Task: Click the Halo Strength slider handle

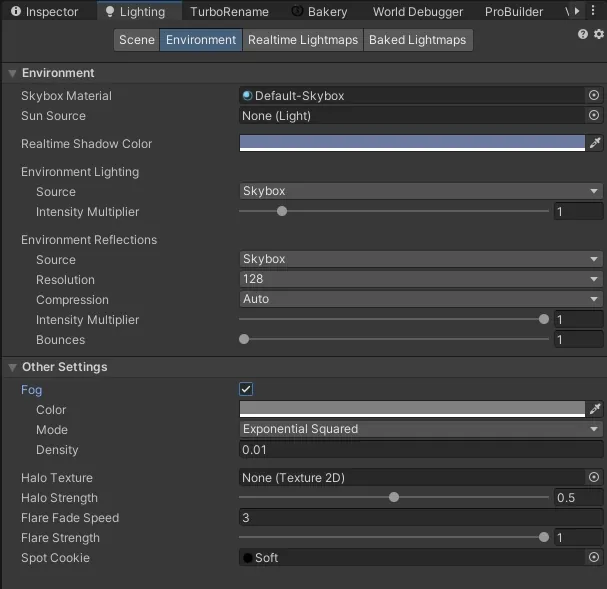Action: [x=394, y=497]
